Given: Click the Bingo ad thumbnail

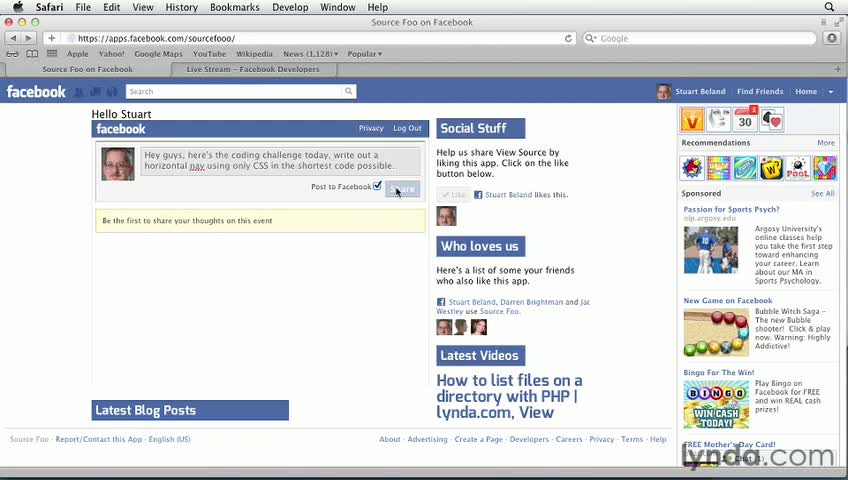Looking at the screenshot, I should point(716,404).
